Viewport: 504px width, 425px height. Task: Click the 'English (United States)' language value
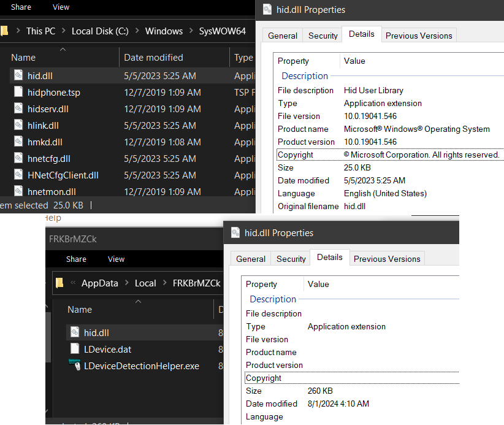tap(385, 193)
